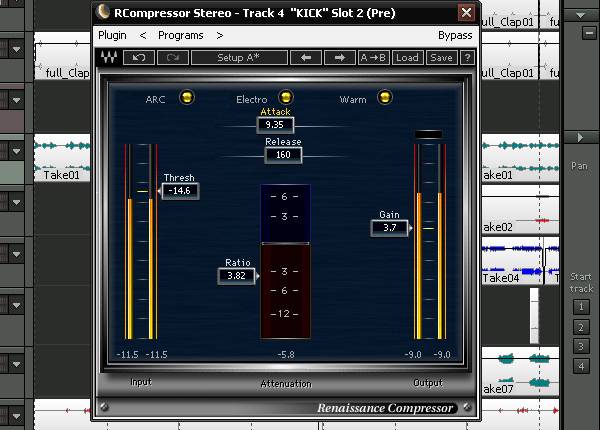Open the Setup A* selector
This screenshot has width=600, height=430.
239,58
